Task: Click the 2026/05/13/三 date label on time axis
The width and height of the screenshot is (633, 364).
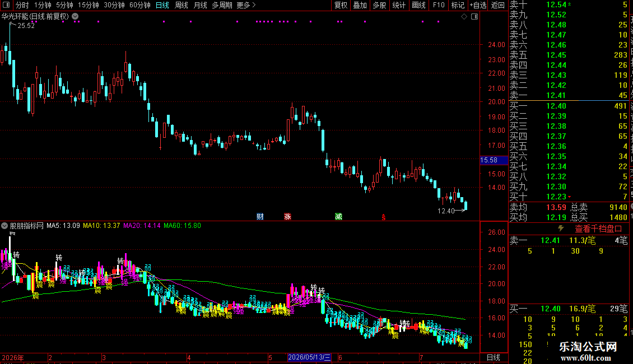Action: coord(309,357)
